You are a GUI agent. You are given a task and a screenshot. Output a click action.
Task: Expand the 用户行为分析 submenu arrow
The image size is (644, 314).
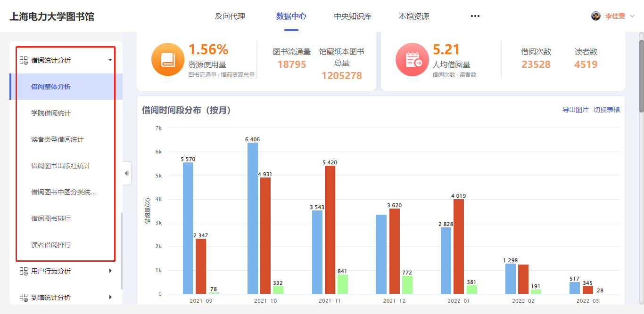(x=111, y=271)
